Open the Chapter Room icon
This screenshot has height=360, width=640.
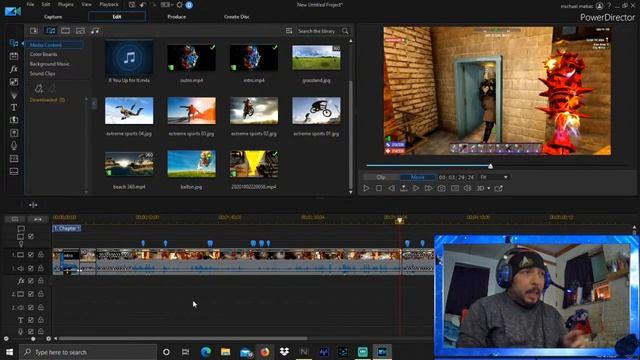click(x=14, y=158)
